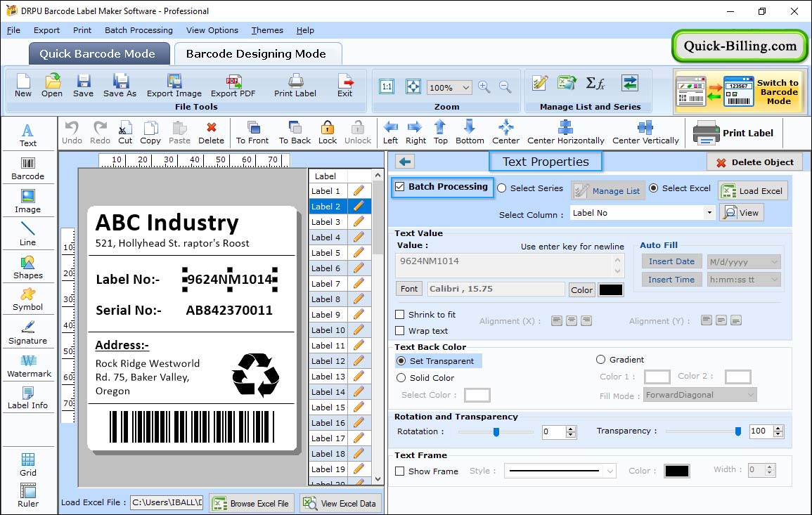Click Browse Excel File button

pos(252,503)
